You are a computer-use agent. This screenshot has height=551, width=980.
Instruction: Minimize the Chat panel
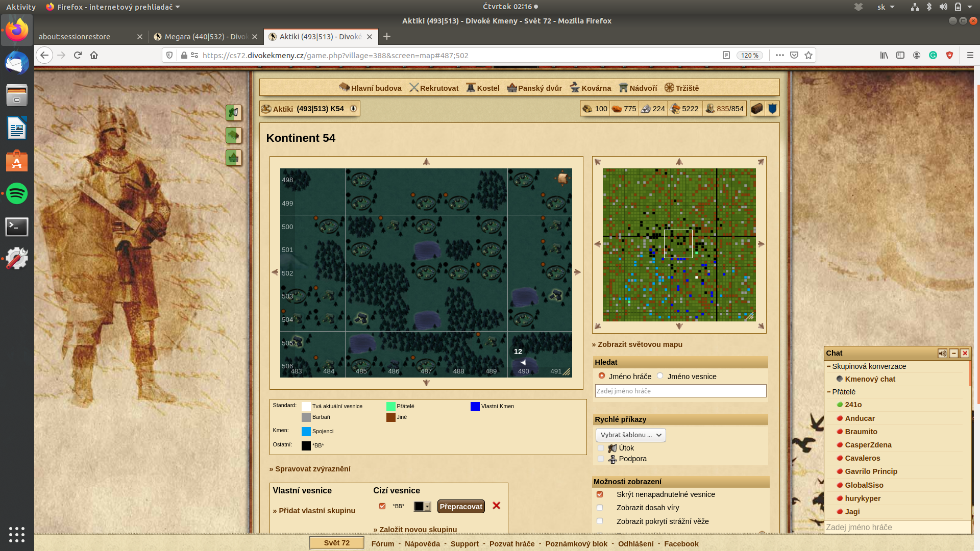pyautogui.click(x=953, y=353)
